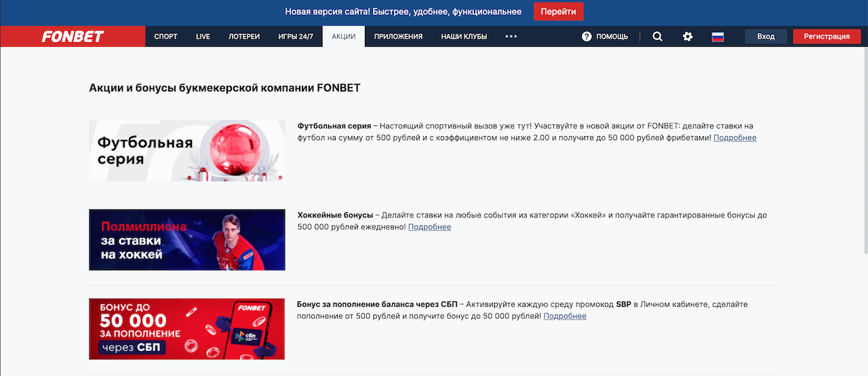The height and width of the screenshot is (376, 868).
Task: Click the Вход login button
Action: click(766, 37)
